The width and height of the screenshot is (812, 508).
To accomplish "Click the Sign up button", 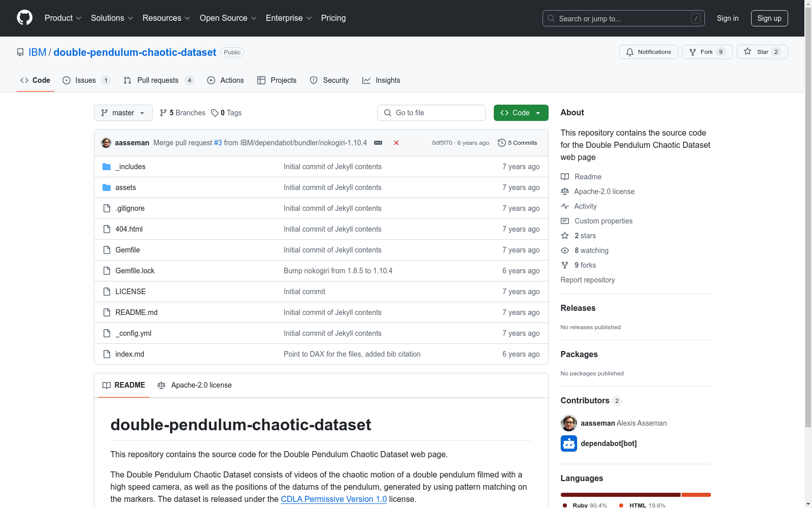I will click(769, 18).
